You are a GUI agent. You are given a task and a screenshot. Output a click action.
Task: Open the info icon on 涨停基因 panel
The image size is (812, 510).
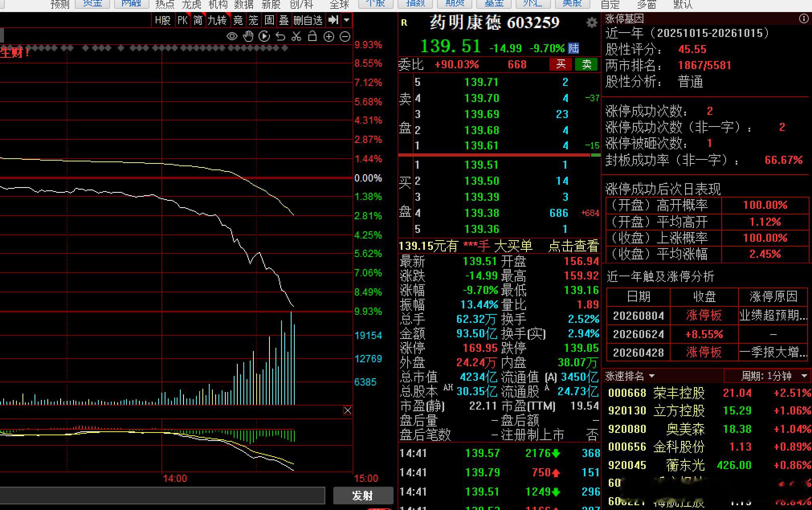tap(804, 18)
